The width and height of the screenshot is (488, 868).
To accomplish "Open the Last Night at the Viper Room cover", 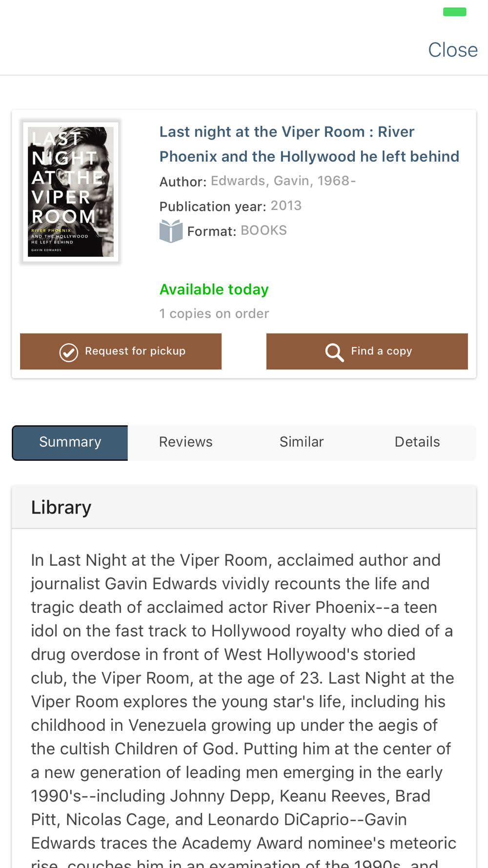I will click(x=71, y=192).
